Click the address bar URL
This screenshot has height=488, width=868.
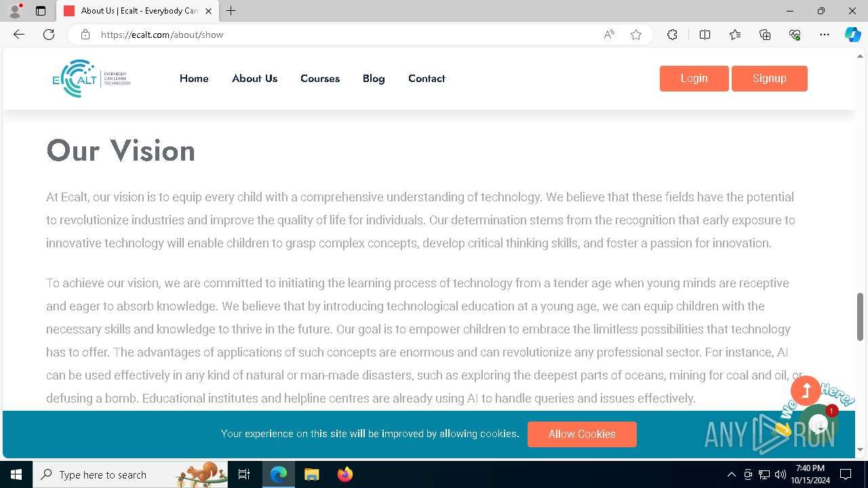coord(162,35)
